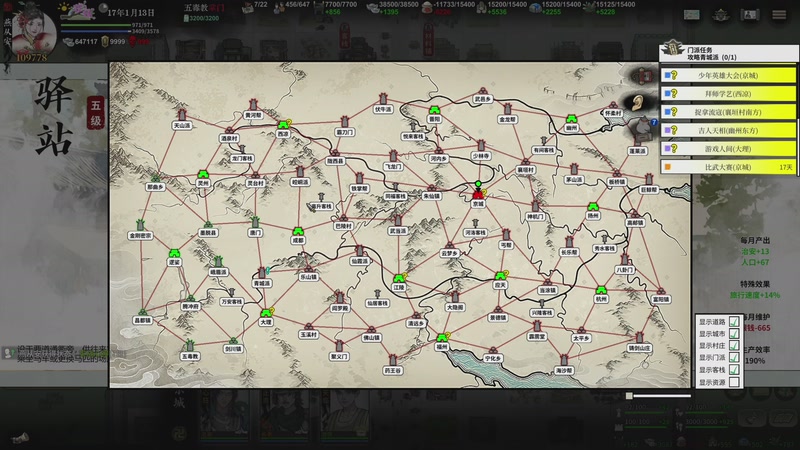Select the 天山派 sect tower icon

182,114
